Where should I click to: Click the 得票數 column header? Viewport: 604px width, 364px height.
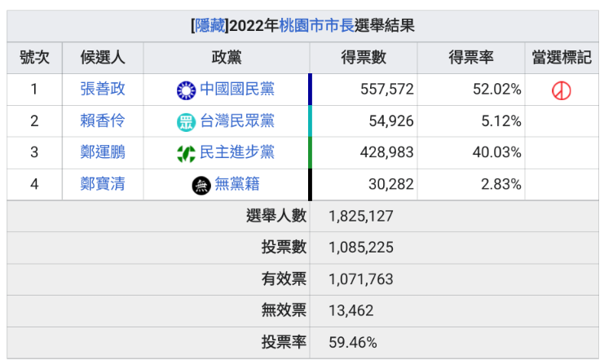(x=364, y=57)
